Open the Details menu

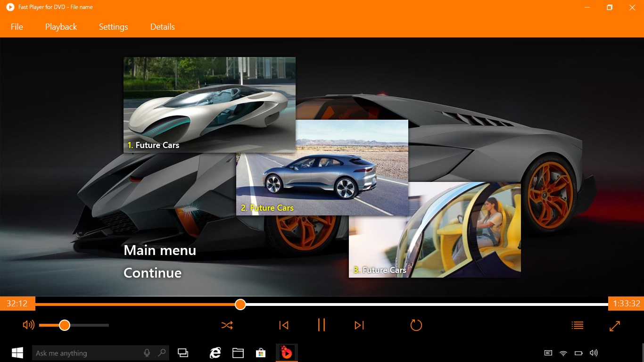click(162, 27)
